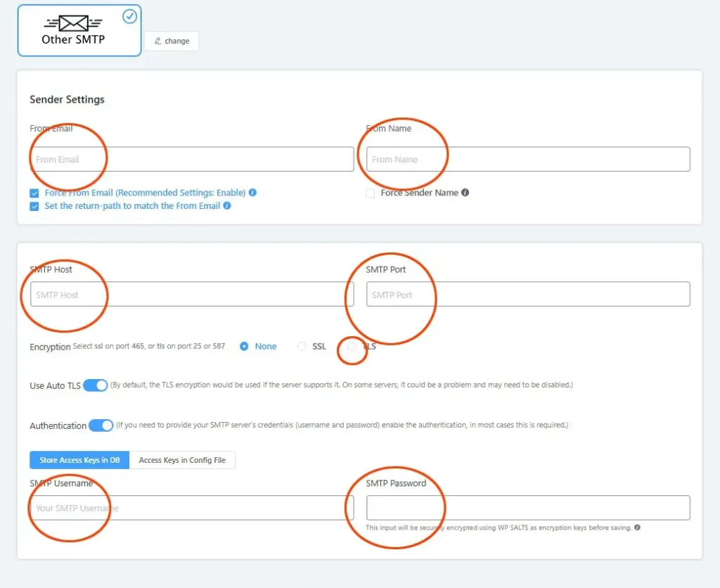Viewport: 720px width, 588px height.
Task: Click info icon beside Force Sender Name
Action: pyautogui.click(x=465, y=193)
